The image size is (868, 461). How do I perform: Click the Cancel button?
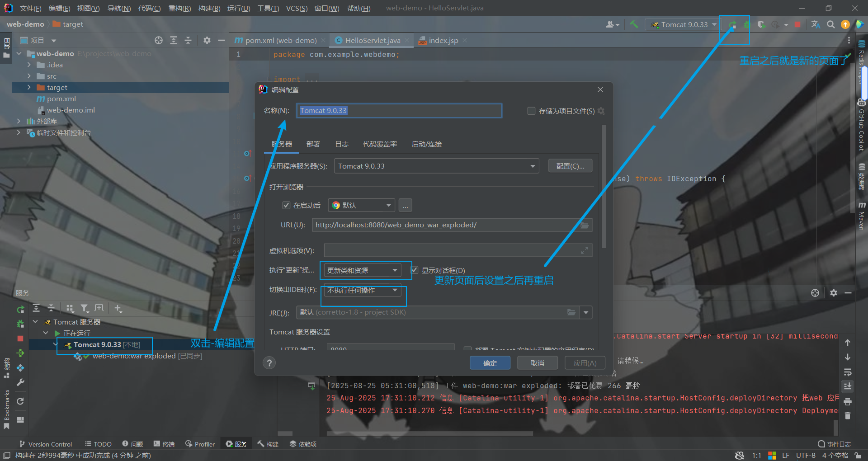(x=538, y=363)
